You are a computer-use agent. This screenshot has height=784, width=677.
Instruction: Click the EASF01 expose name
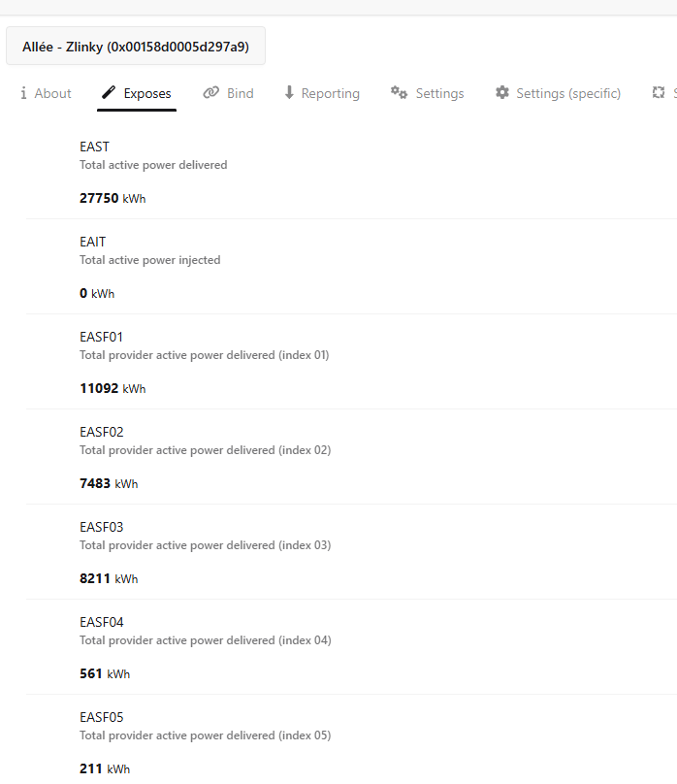[x=102, y=337]
